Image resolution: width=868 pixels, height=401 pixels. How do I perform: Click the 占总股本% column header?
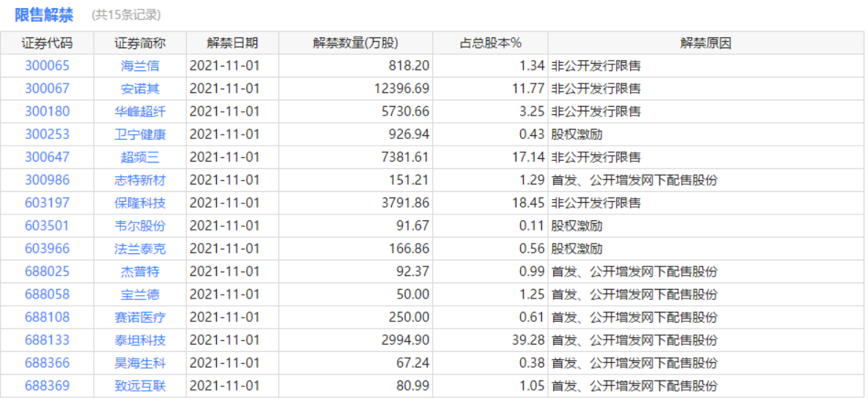pyautogui.click(x=490, y=43)
